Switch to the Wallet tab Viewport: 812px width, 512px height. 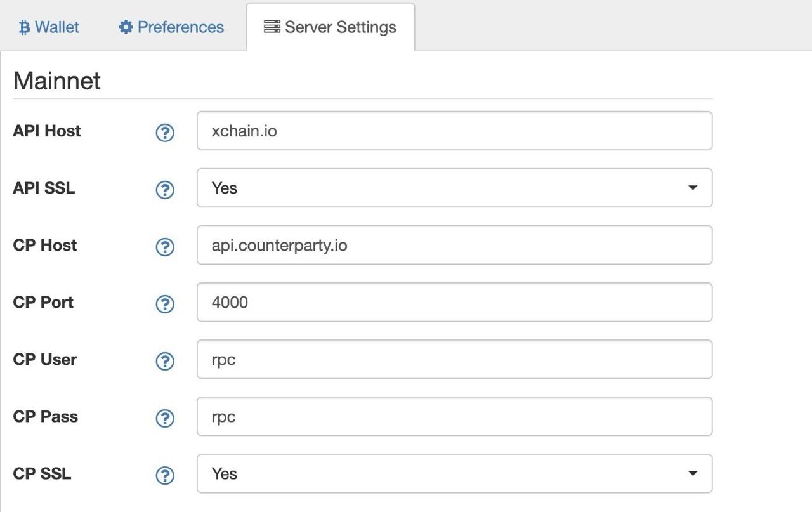click(x=49, y=27)
